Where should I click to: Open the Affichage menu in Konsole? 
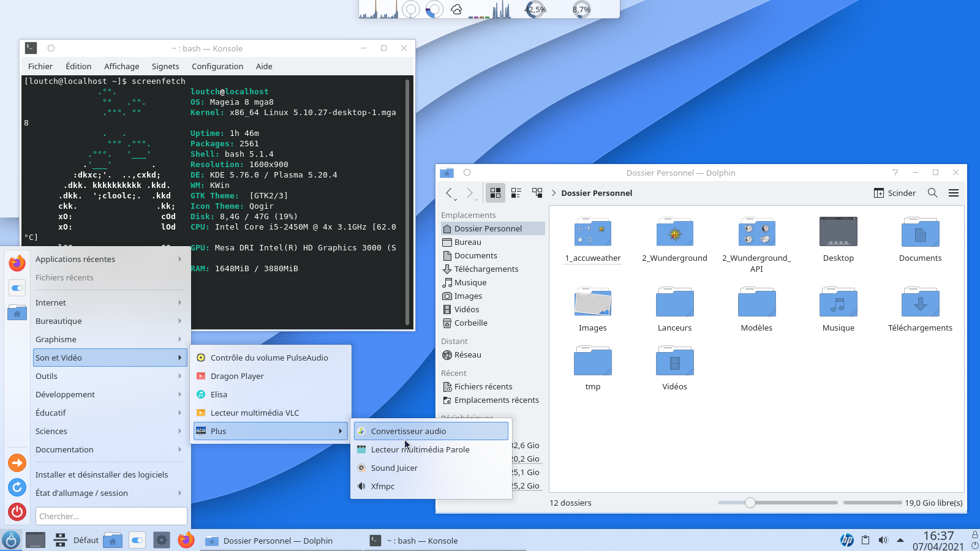(121, 66)
